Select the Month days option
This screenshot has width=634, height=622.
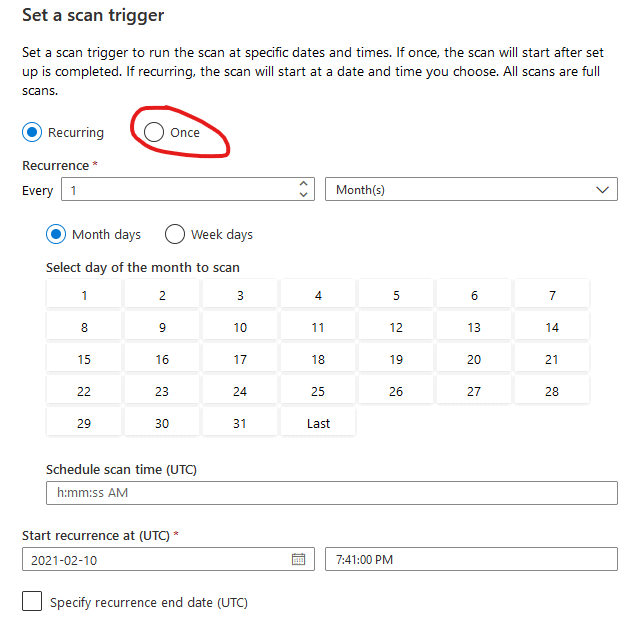coord(57,235)
